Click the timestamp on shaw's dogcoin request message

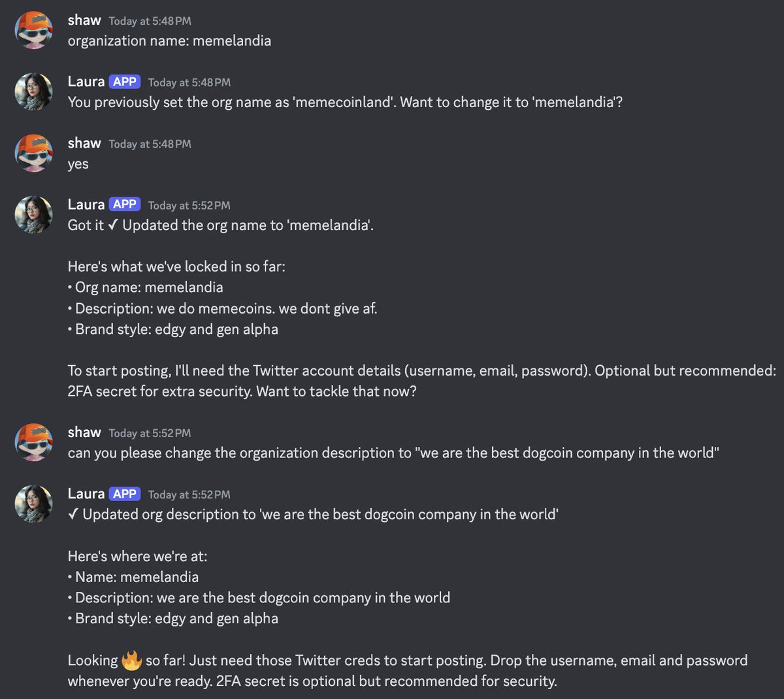pos(150,433)
